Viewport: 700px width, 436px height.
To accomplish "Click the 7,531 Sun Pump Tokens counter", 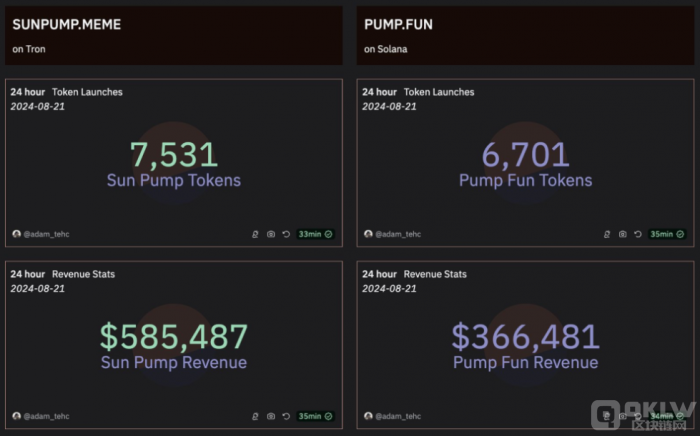I will point(174,155).
